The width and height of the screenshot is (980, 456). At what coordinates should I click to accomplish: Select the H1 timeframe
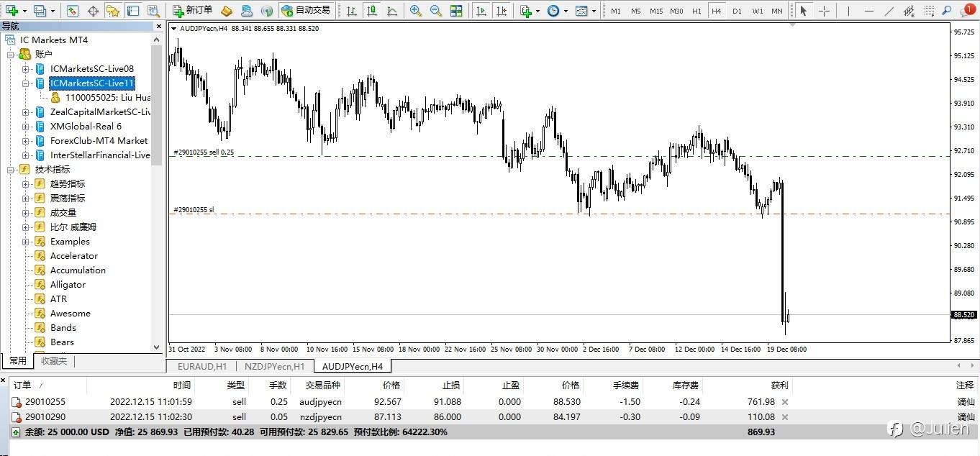pyautogui.click(x=697, y=11)
